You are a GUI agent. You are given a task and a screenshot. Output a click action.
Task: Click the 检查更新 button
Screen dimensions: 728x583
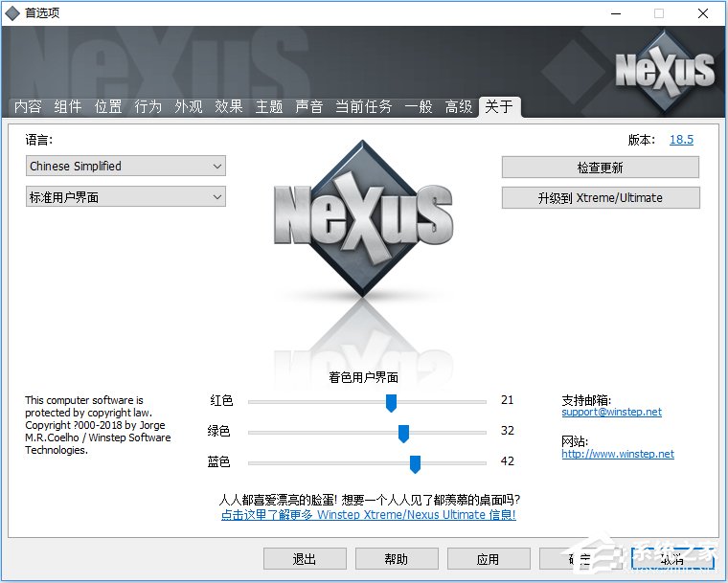pos(601,168)
